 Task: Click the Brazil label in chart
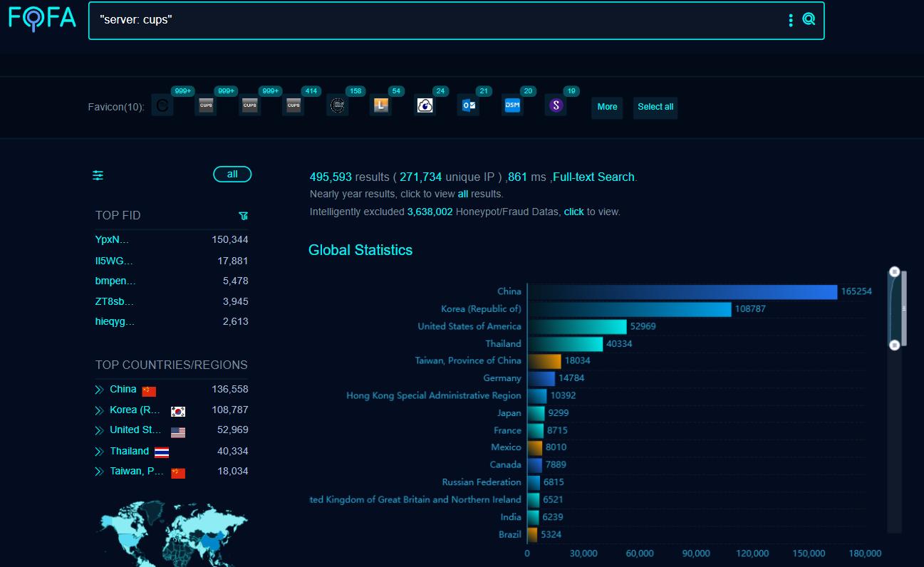click(509, 534)
